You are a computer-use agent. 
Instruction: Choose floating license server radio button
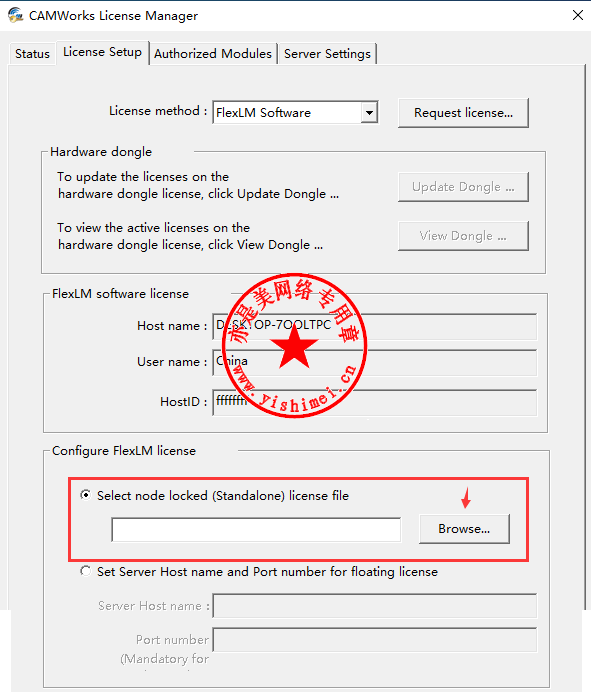[x=86, y=571]
